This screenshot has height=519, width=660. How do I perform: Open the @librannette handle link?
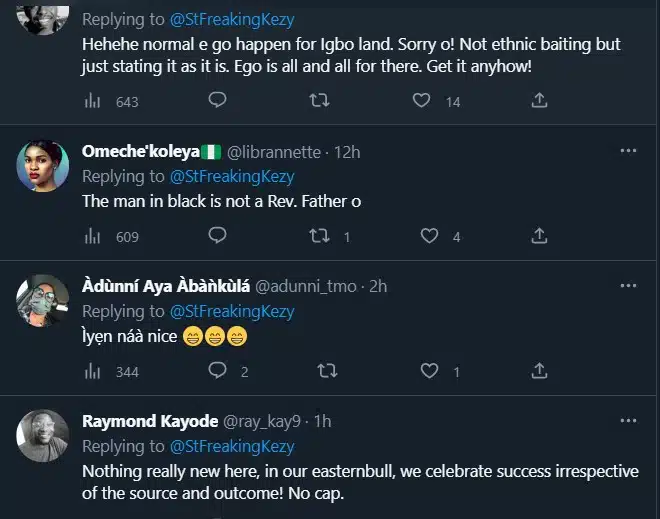coord(276,152)
